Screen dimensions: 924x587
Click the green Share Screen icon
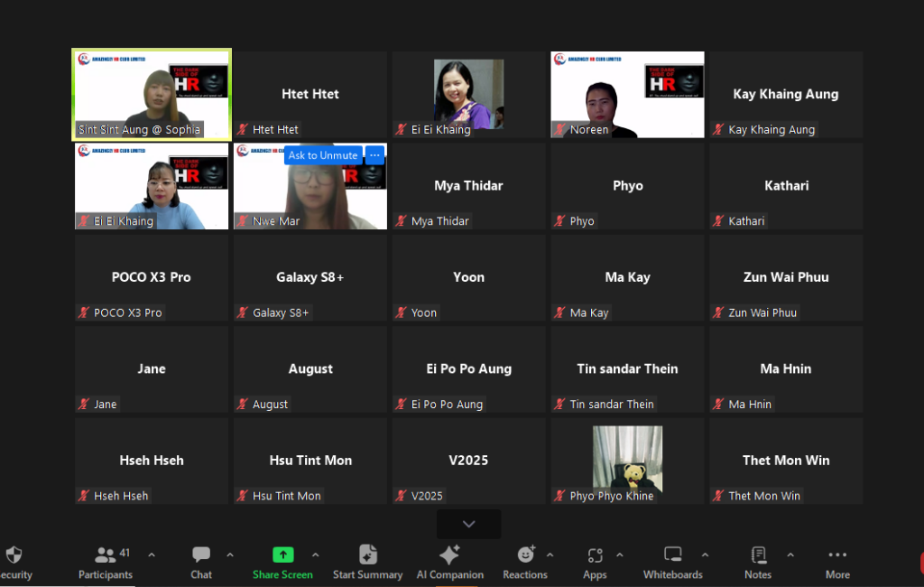point(282,554)
